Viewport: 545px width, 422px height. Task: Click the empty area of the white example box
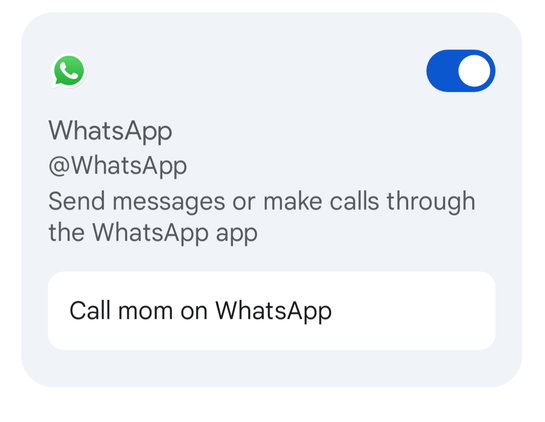[414, 310]
